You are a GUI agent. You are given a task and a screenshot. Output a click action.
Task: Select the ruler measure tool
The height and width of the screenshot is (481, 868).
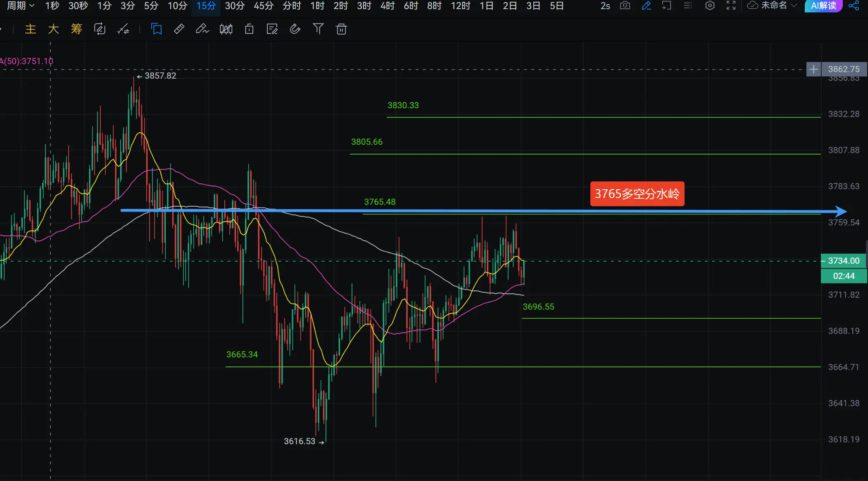(179, 29)
